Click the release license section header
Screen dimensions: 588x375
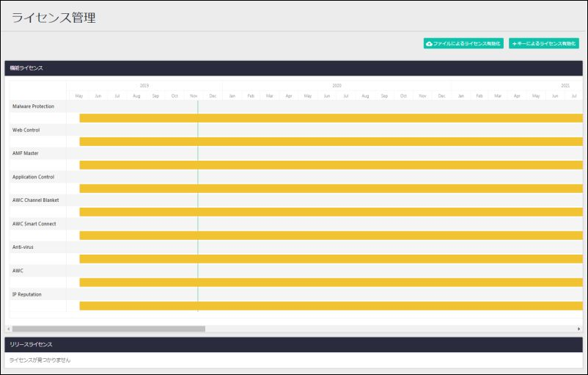click(293, 345)
